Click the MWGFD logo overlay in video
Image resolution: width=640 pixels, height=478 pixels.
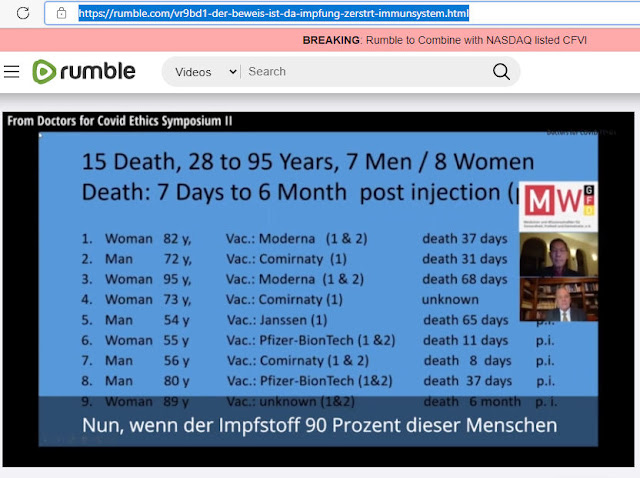point(558,206)
